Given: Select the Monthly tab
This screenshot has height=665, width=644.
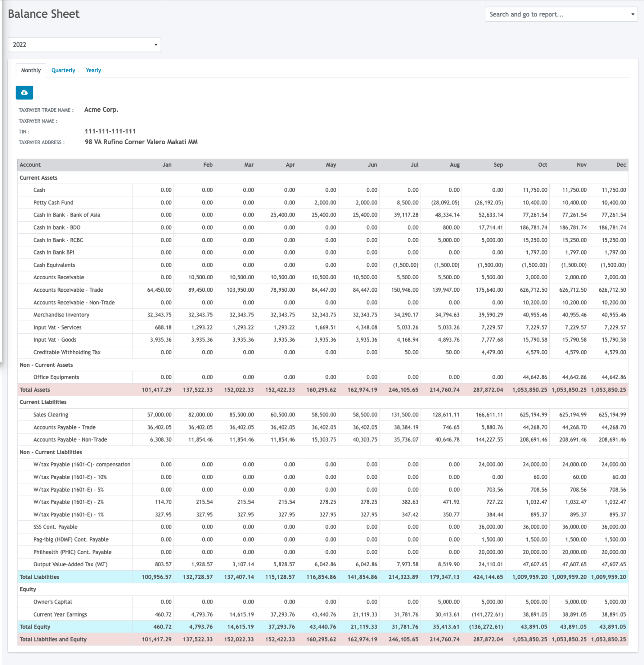Looking at the screenshot, I should [31, 70].
